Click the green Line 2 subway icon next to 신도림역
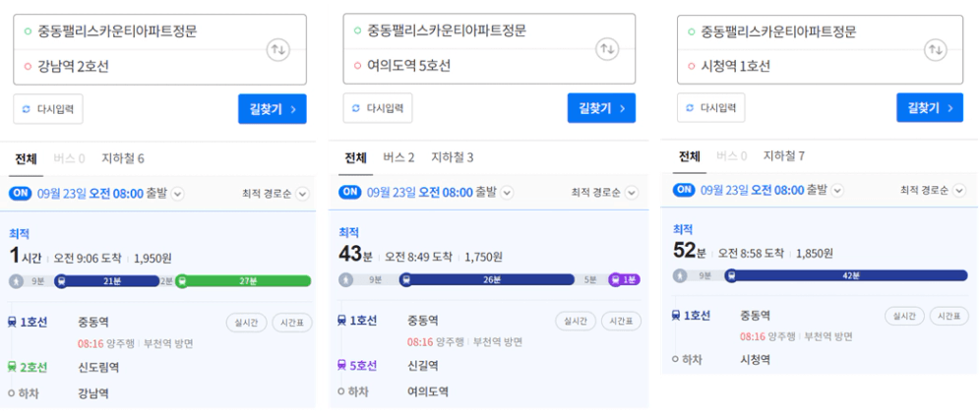 click(12, 367)
